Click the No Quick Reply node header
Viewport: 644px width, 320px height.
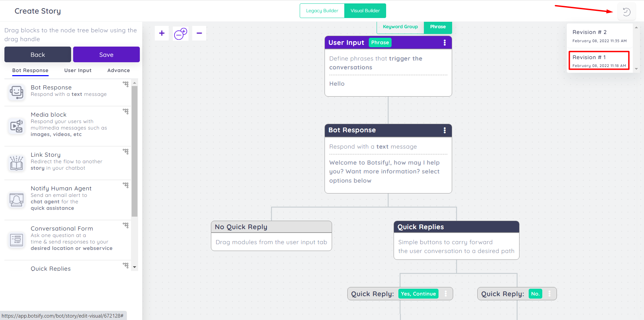[x=271, y=227]
